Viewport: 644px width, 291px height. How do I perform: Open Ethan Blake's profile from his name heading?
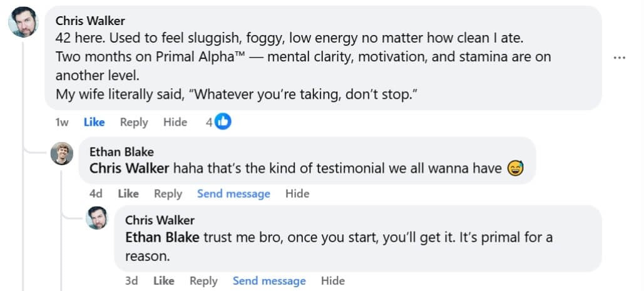pos(121,152)
